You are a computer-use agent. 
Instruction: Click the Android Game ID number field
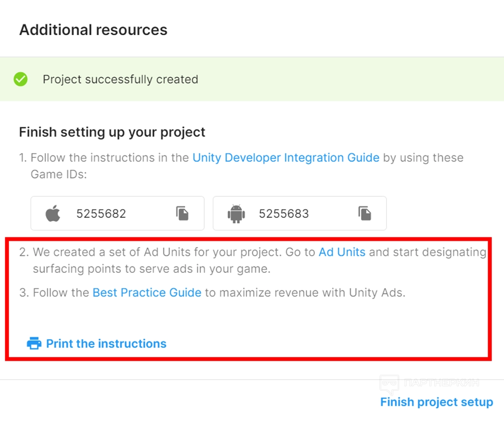pyautogui.click(x=284, y=213)
